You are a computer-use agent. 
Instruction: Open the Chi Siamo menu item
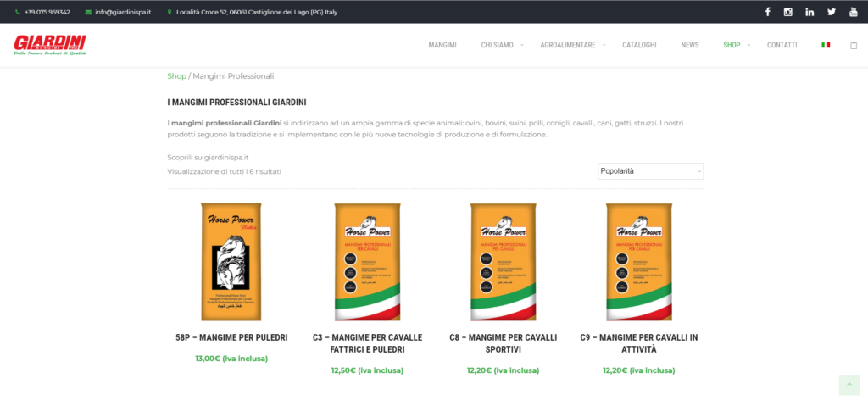497,46
